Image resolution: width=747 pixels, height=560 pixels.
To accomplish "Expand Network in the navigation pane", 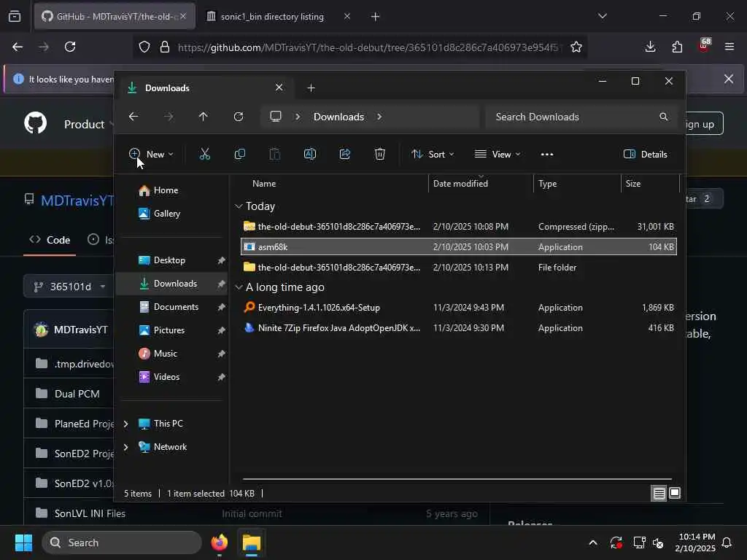I will click(x=125, y=447).
